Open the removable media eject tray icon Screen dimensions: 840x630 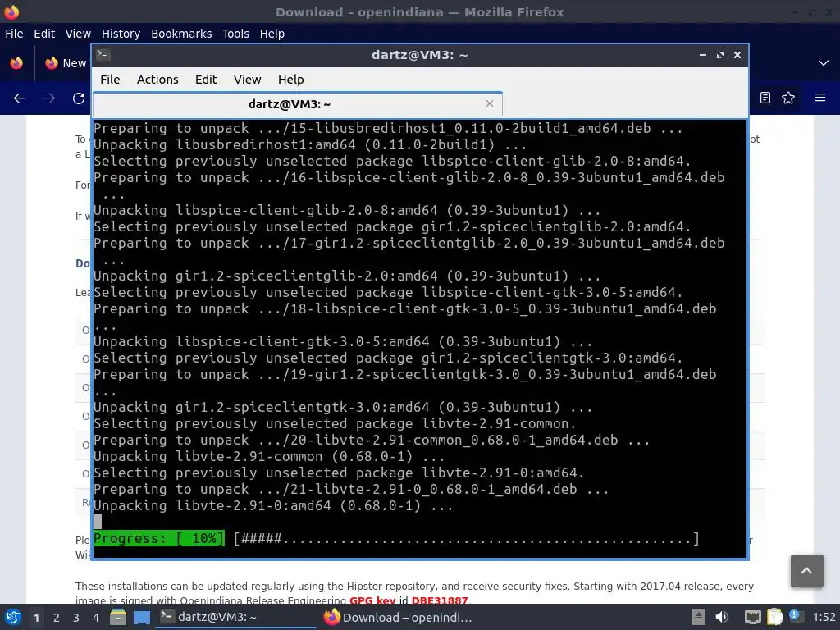click(699, 617)
